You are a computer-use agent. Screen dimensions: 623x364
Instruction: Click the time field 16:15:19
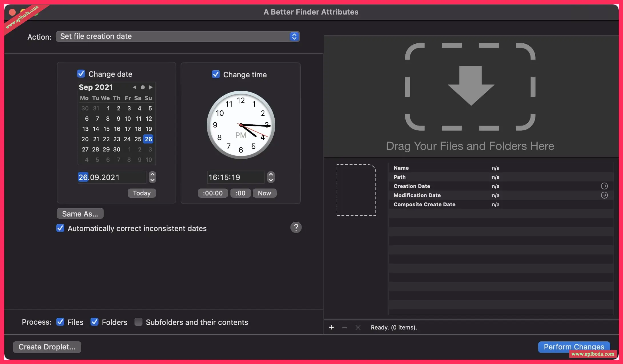click(236, 177)
